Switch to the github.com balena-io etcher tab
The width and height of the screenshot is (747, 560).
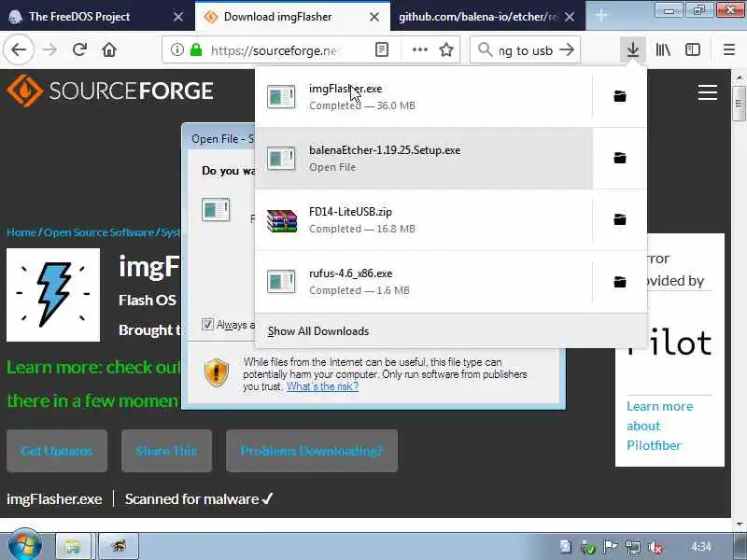coord(478,17)
